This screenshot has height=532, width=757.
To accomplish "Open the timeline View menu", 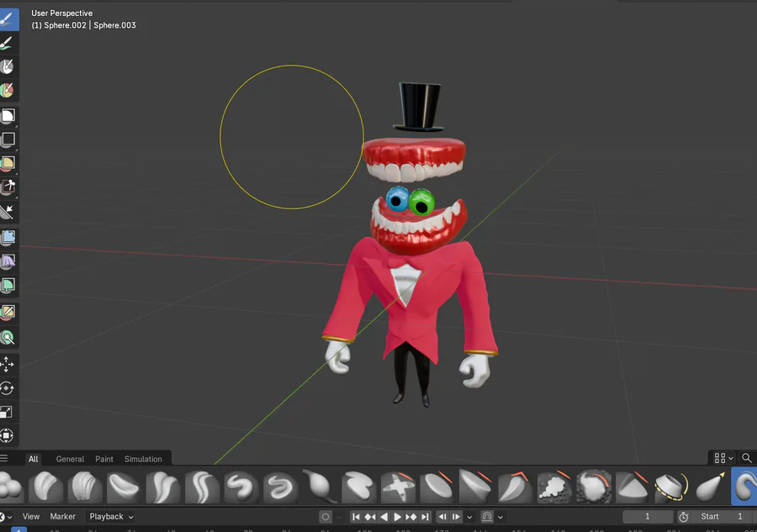I will tap(31, 517).
